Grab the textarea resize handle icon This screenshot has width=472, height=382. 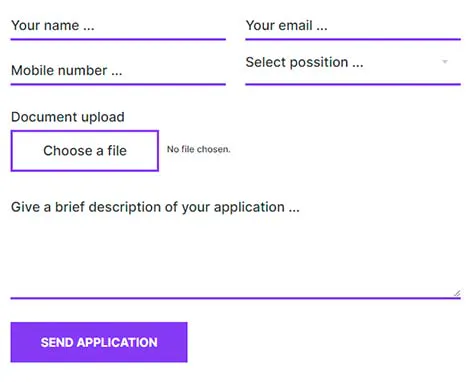[457, 293]
